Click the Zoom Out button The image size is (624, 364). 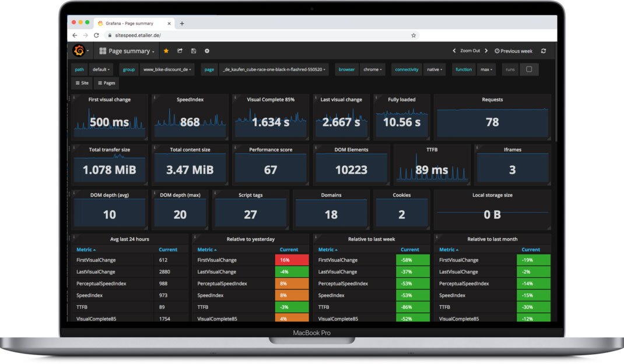point(469,51)
